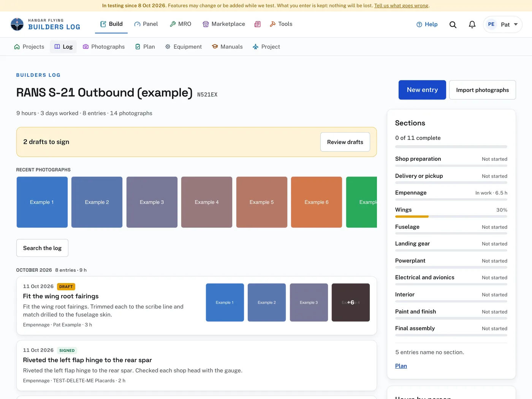Viewport: 532px width, 399px height.
Task: Open recent photograph Example 5
Action: pyautogui.click(x=262, y=202)
